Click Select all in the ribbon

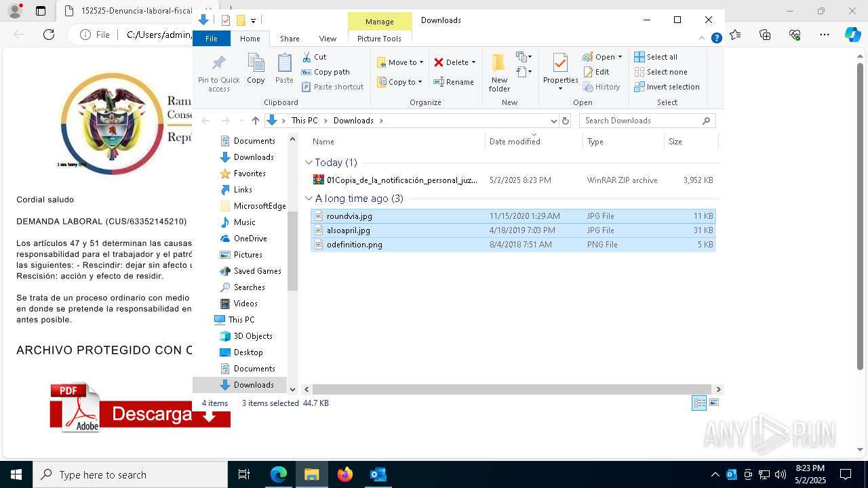coord(656,57)
